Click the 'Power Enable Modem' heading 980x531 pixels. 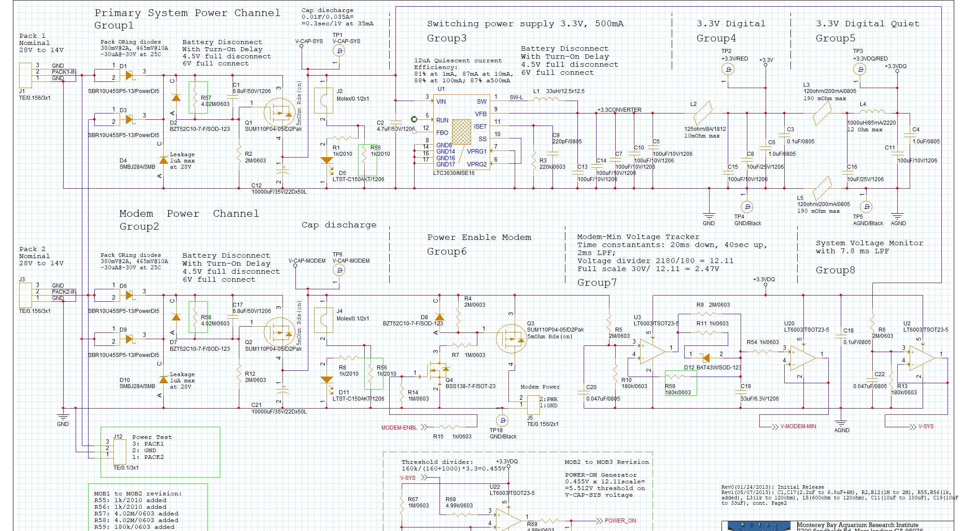[x=479, y=237]
